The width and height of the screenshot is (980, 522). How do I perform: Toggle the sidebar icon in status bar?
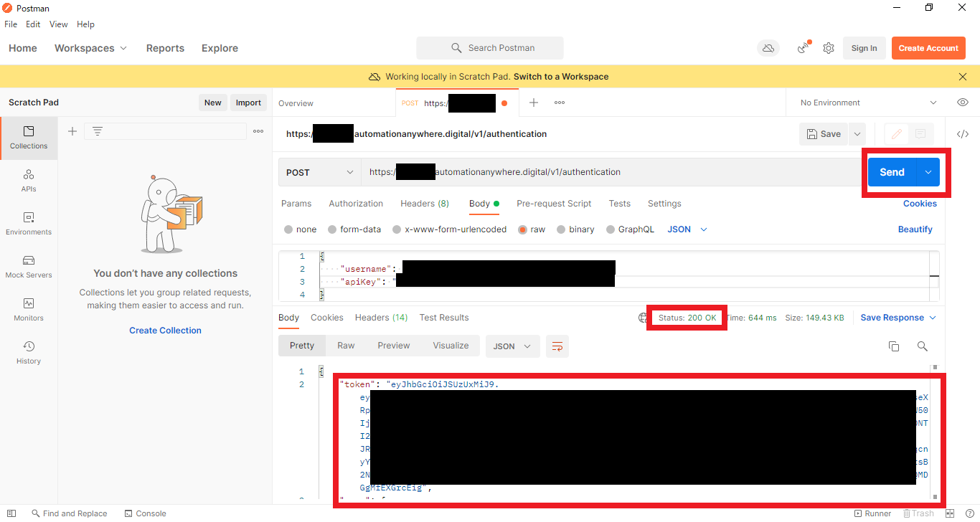11,513
